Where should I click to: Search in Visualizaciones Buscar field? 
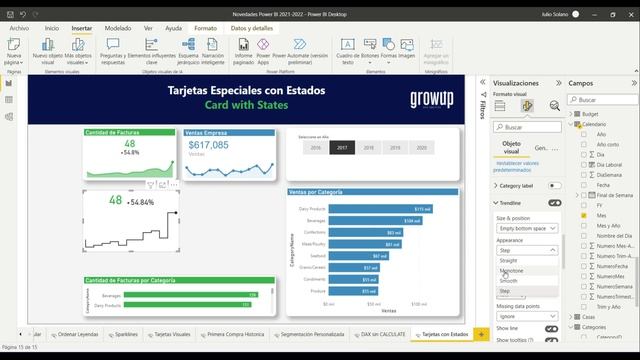pos(527,127)
